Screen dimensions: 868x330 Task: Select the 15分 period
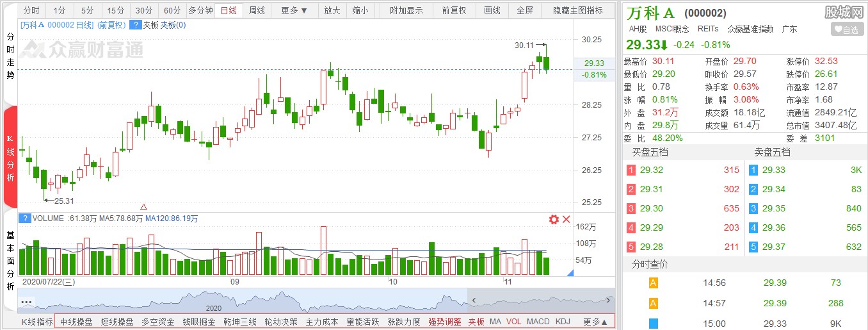(x=116, y=10)
